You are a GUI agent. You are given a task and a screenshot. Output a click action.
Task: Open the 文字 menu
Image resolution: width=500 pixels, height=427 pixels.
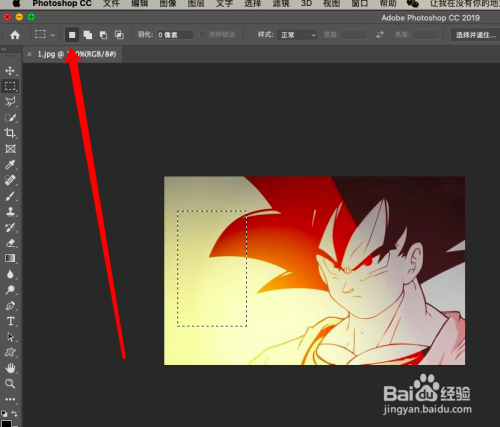224,4
